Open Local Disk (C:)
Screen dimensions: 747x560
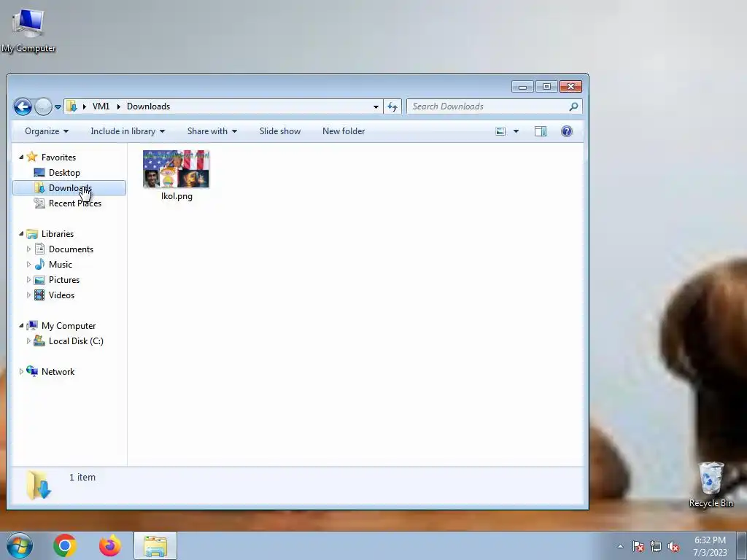pos(76,341)
